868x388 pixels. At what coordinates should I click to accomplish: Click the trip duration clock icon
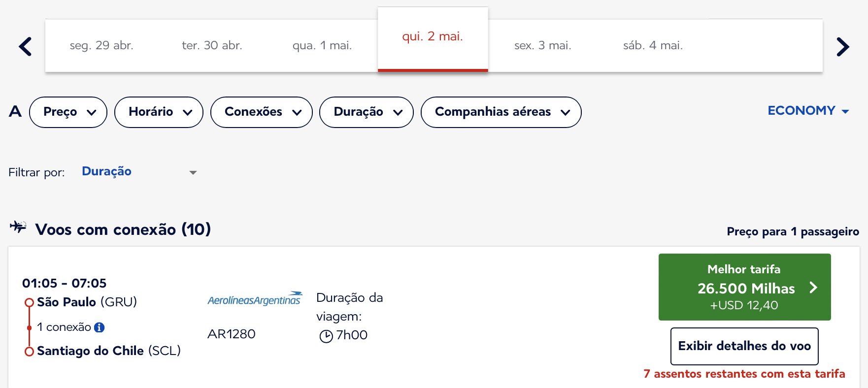326,336
